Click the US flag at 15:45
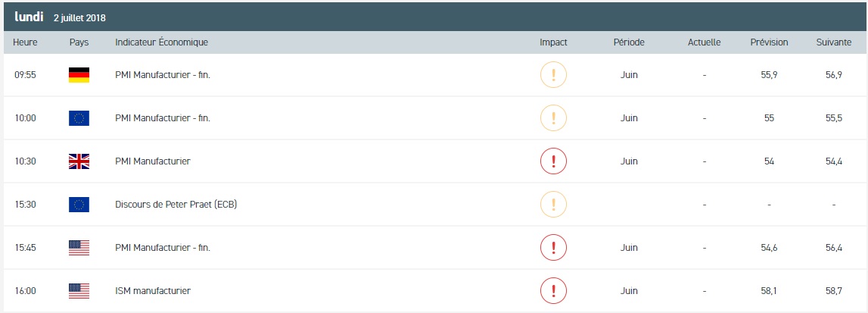The height and width of the screenshot is (313, 868). click(79, 247)
